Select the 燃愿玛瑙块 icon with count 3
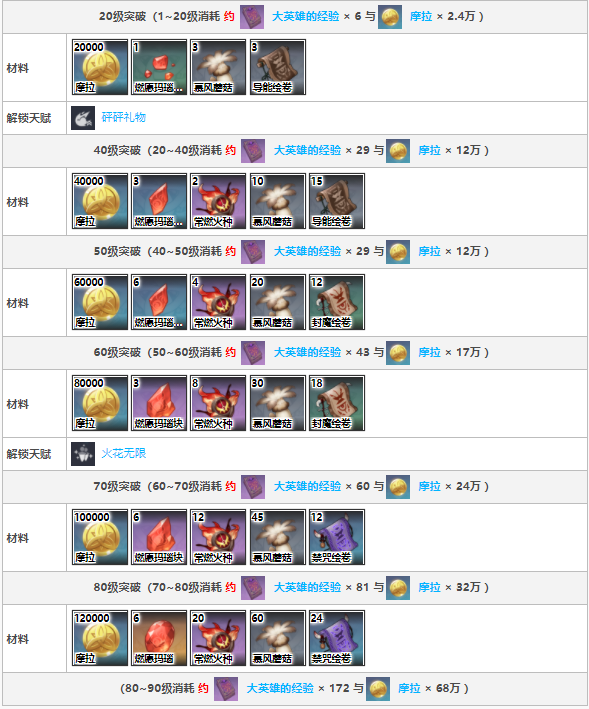The width and height of the screenshot is (589, 709). 159,403
